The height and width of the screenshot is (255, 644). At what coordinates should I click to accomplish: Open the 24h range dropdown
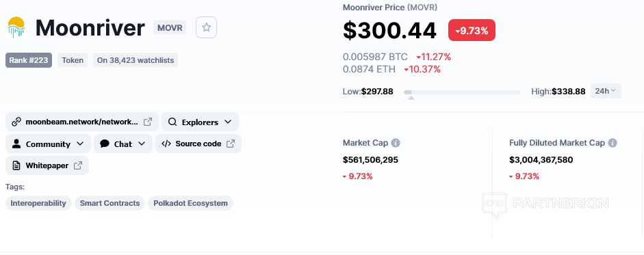click(606, 91)
